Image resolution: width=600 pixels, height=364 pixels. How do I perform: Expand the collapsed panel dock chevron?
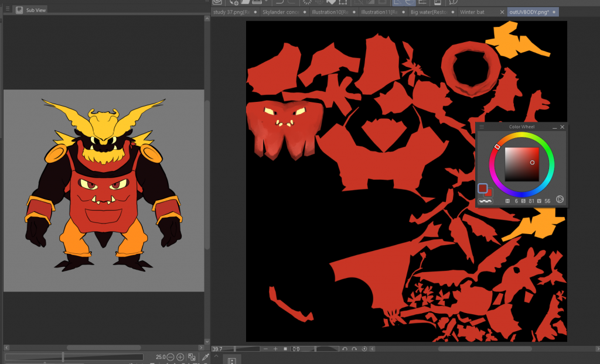coord(216,356)
